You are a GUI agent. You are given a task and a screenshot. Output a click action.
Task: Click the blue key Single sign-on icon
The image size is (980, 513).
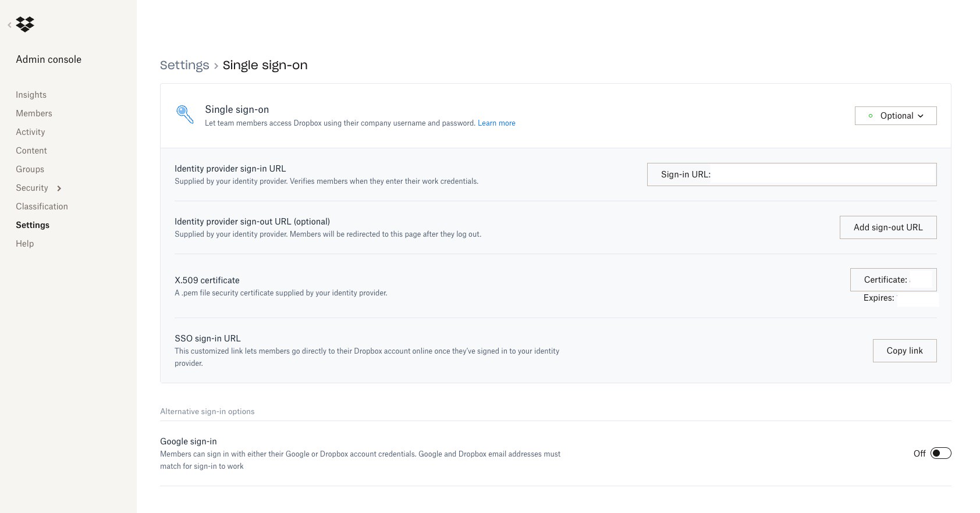(184, 114)
